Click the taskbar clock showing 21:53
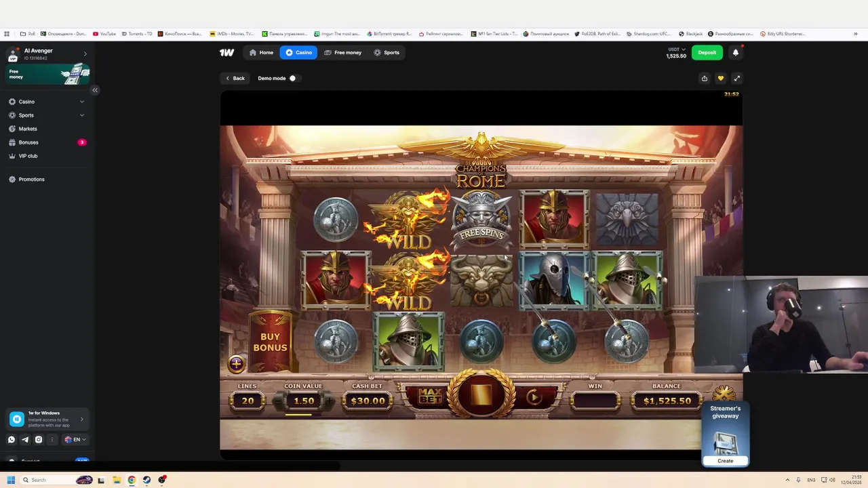 (x=852, y=480)
